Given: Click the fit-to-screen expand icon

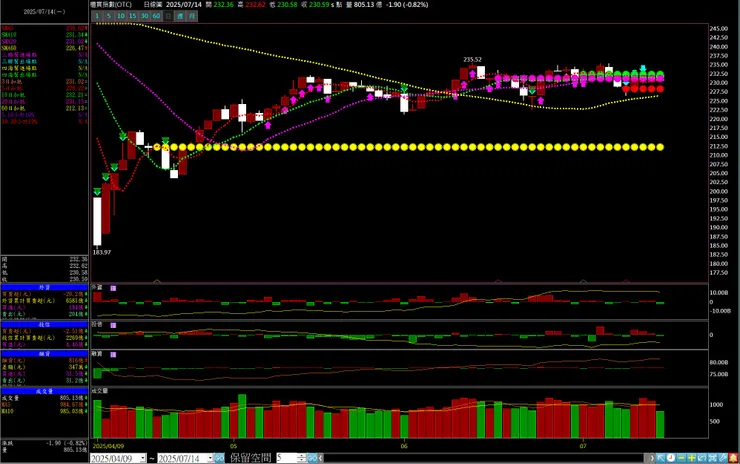Looking at the screenshot, I should (712, 458).
